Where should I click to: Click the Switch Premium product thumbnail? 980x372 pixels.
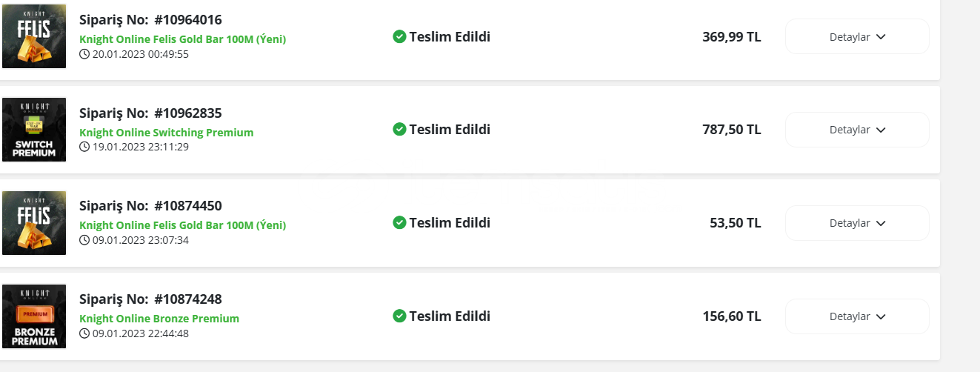coord(34,130)
